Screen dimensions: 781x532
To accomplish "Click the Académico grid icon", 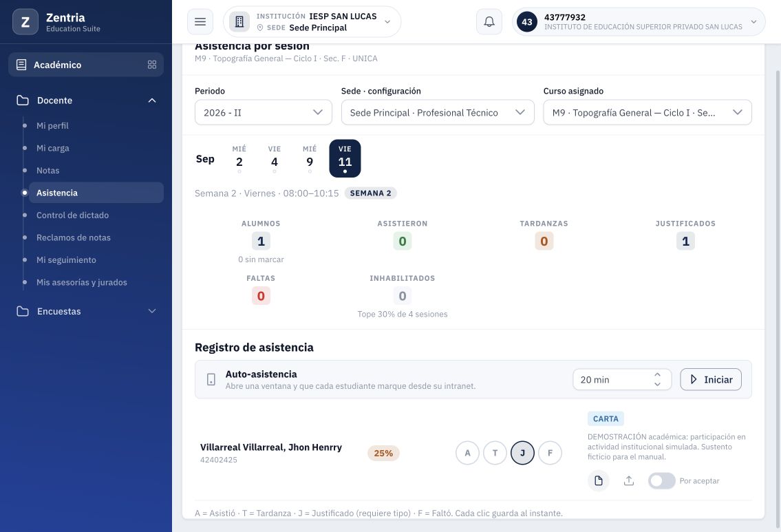I will coord(152,65).
